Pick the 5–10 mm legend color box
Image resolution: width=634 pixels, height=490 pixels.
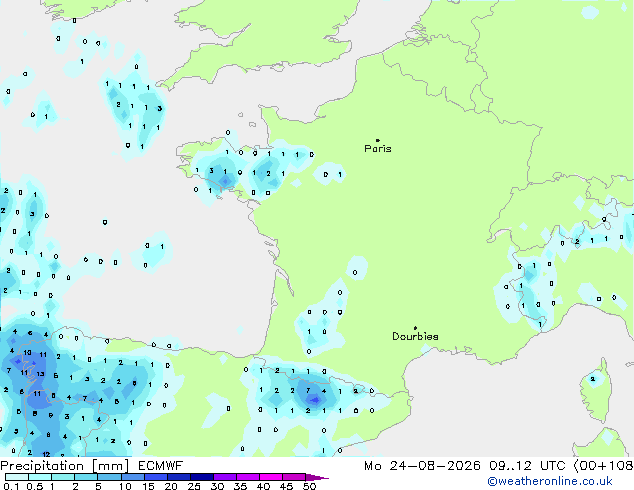109,477
